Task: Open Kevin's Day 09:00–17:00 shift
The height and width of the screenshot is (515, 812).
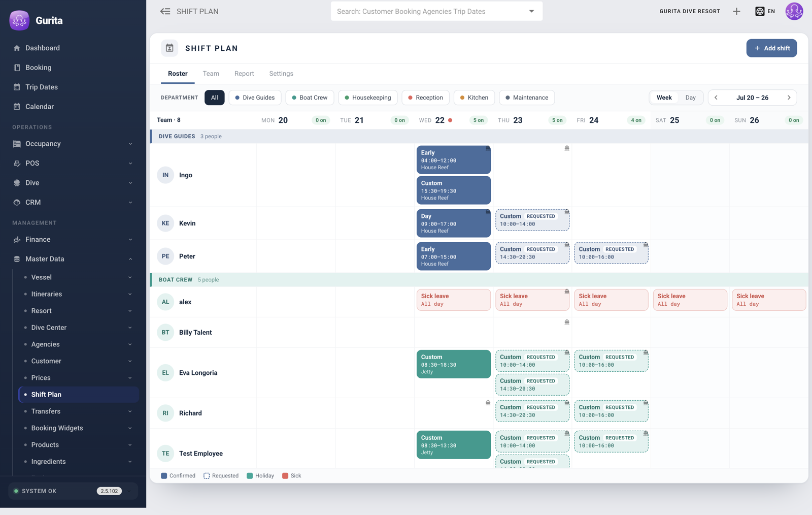Action: tap(454, 223)
